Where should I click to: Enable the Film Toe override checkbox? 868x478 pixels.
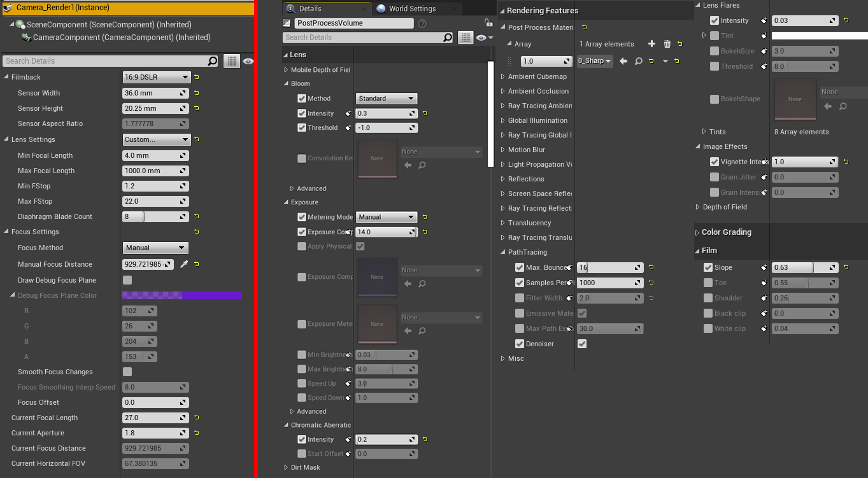click(x=708, y=283)
